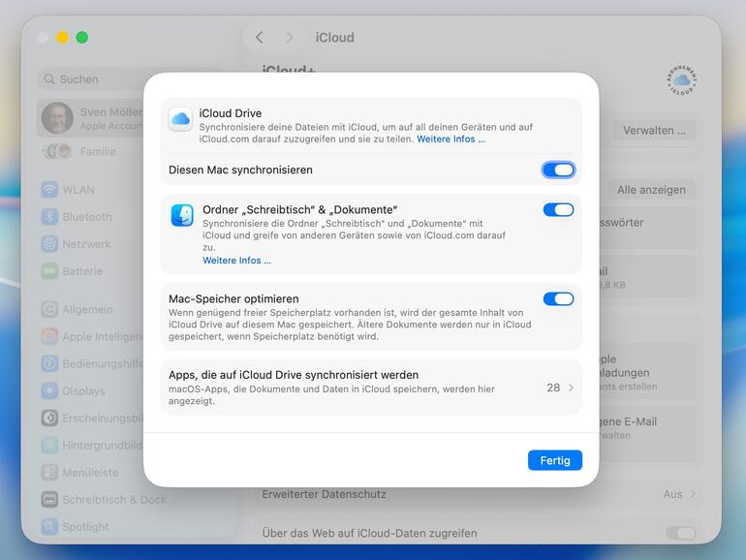The height and width of the screenshot is (560, 746).
Task: Click the Mac-Speicher optimieren heading
Action: pos(233,298)
